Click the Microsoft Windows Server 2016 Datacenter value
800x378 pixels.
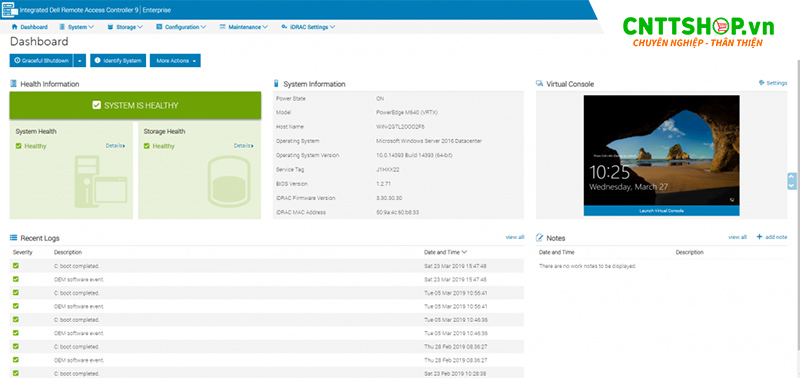pyautogui.click(x=429, y=141)
